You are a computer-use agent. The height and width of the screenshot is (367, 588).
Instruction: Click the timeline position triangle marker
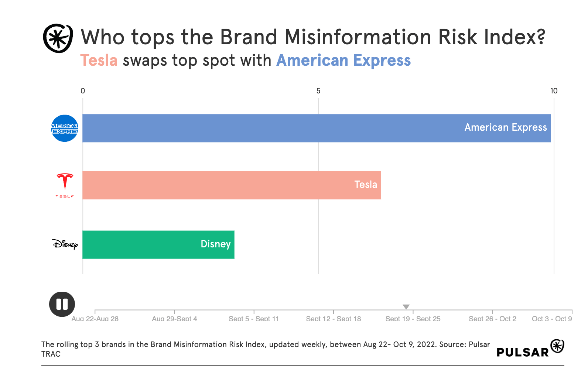[406, 307]
